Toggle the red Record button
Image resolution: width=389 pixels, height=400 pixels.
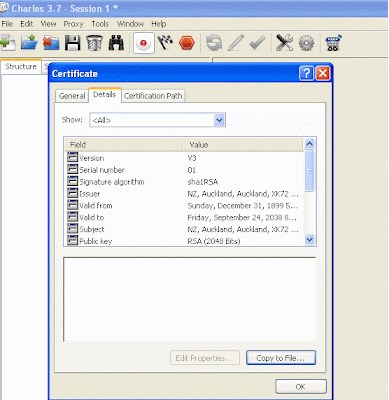click(144, 43)
